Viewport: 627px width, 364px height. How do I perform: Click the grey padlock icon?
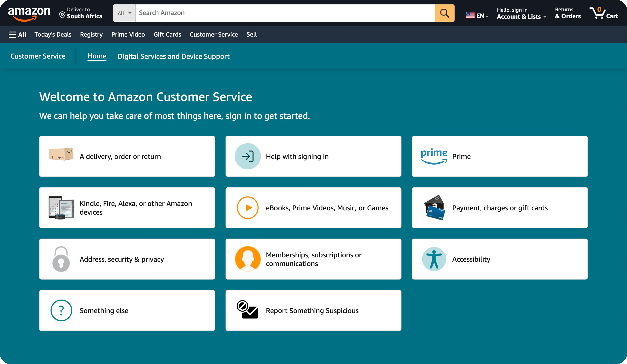61,259
